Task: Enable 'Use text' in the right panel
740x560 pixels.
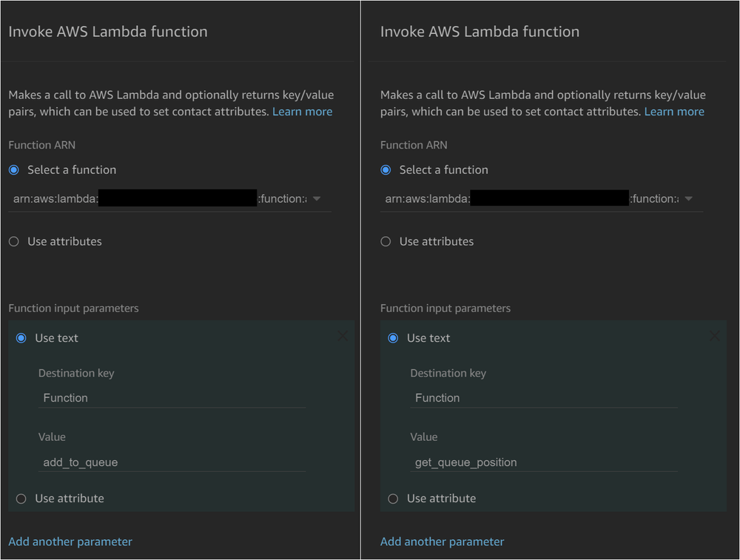Action: (x=393, y=337)
